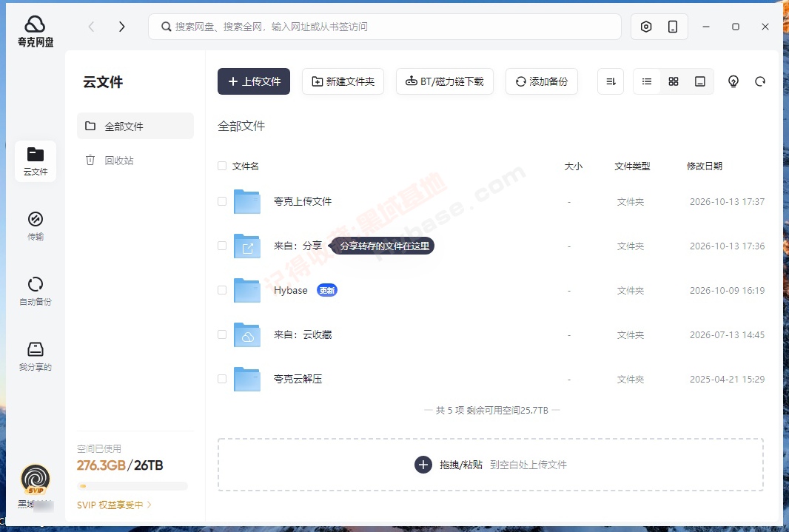Focus the search input field

pos(385,27)
